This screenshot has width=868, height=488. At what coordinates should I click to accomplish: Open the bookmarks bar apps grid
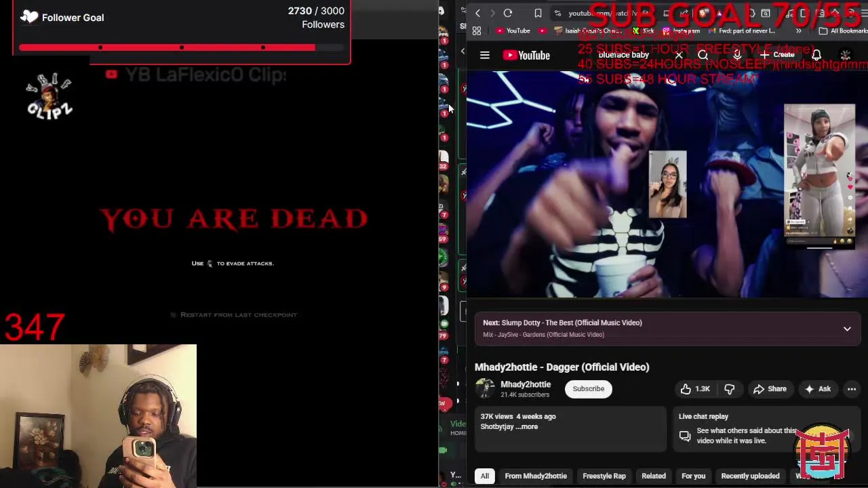(477, 31)
